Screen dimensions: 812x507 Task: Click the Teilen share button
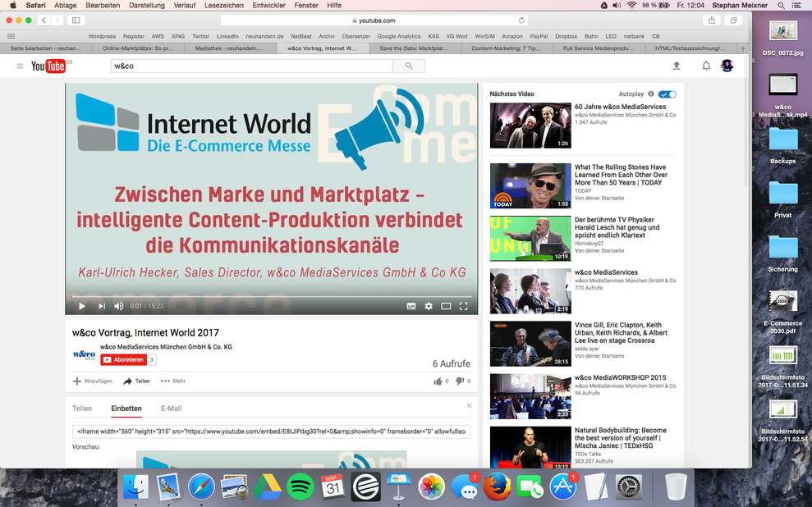[137, 381]
